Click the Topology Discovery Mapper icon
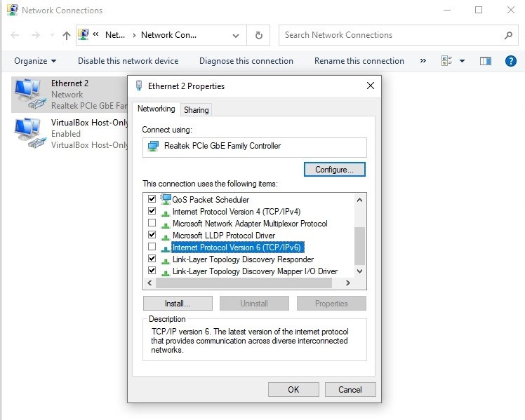 (165, 273)
